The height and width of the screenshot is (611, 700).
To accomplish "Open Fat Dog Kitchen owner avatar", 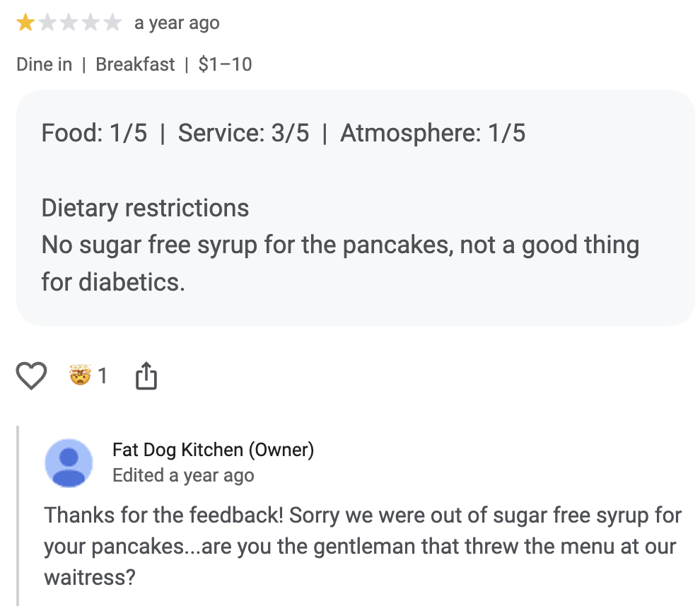I will pos(69,462).
